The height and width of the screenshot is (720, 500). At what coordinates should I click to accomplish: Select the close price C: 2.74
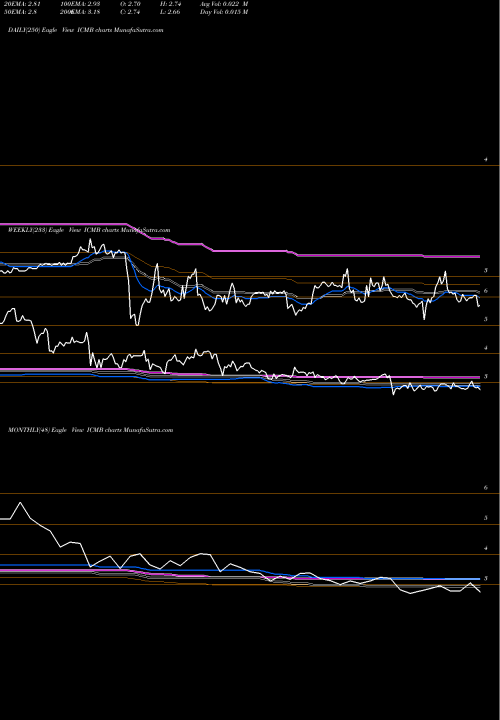[x=130, y=12]
